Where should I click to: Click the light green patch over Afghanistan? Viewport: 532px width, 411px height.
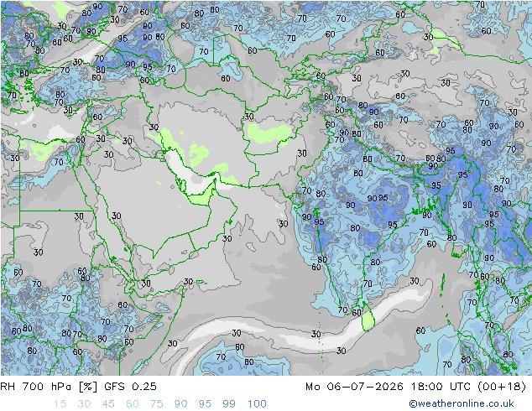tap(269, 133)
